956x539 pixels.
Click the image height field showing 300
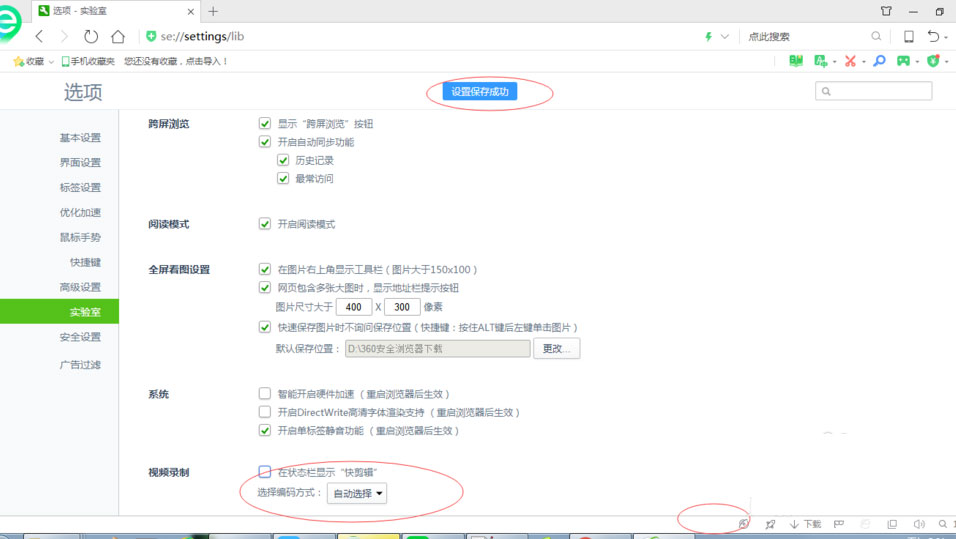[x=402, y=307]
